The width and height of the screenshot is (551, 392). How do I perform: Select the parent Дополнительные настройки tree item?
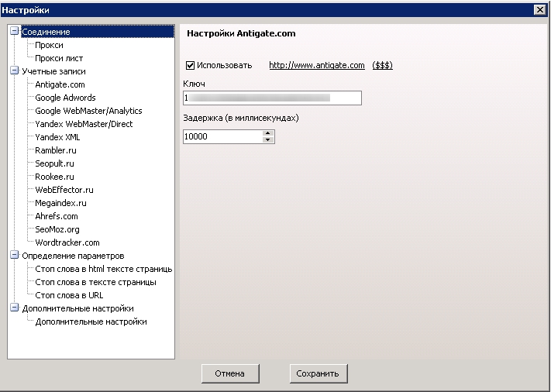pos(78,308)
